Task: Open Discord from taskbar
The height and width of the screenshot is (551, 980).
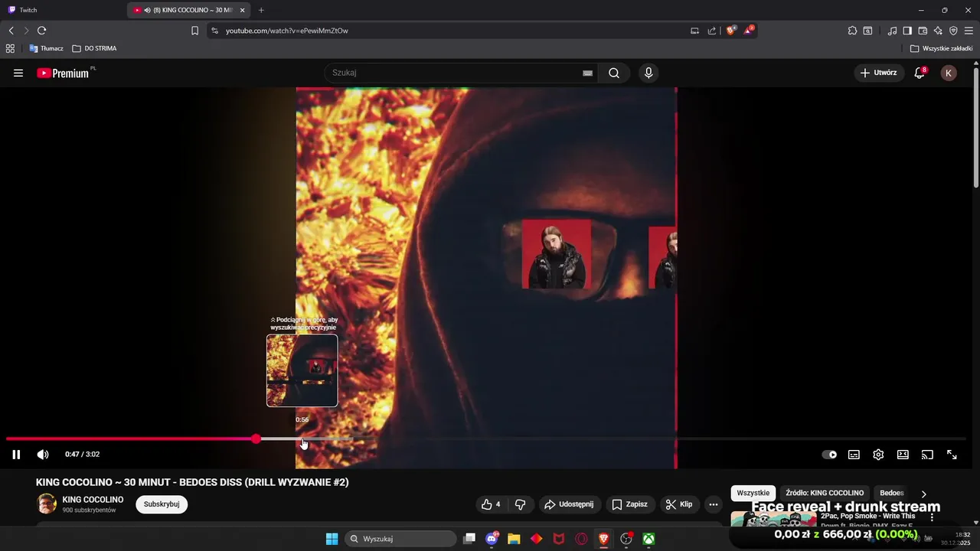Action: pos(492,539)
